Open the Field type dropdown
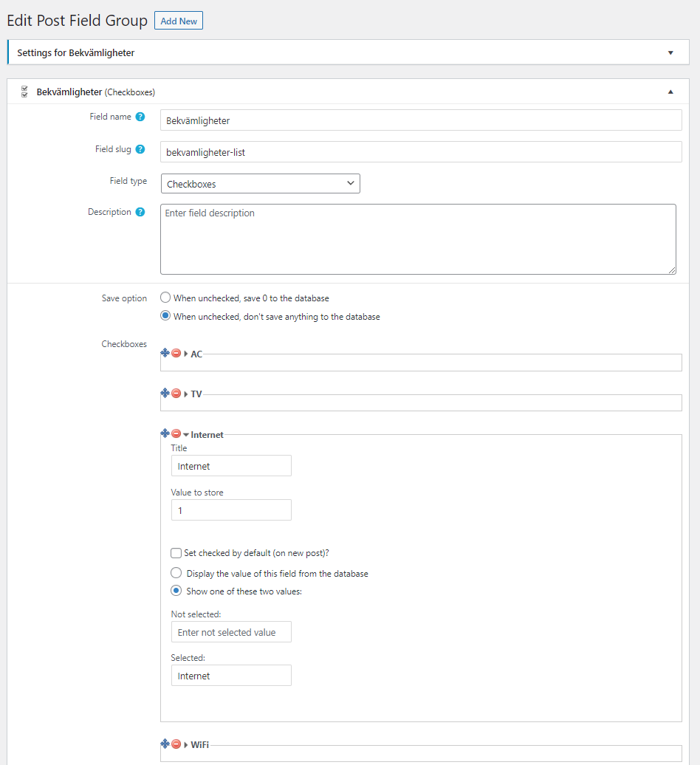 tap(260, 184)
